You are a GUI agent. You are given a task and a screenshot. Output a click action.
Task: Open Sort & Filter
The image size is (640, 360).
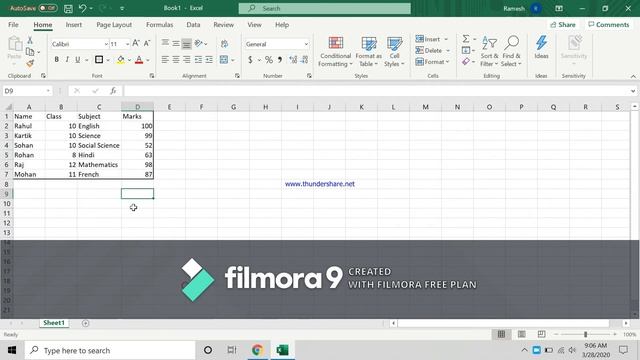coord(489,51)
